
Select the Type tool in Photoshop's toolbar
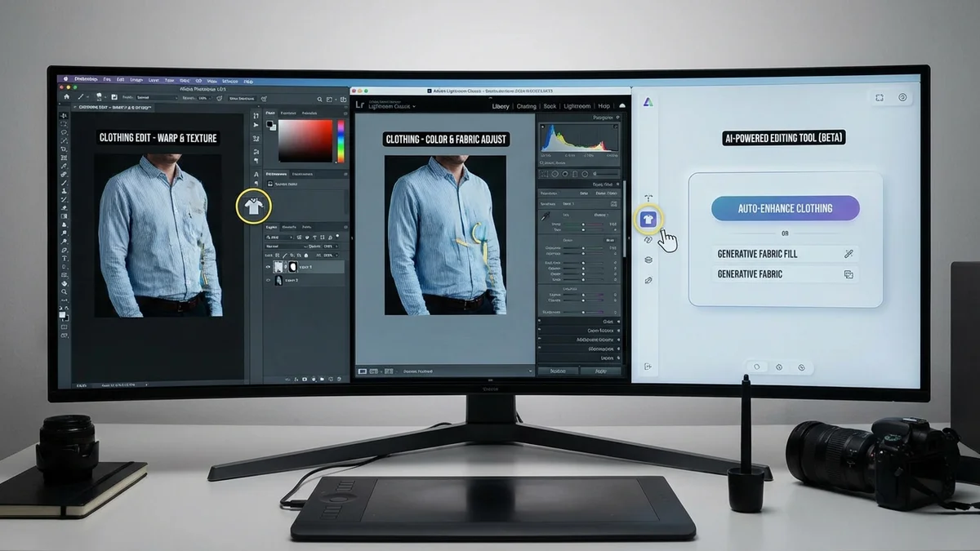(64, 259)
